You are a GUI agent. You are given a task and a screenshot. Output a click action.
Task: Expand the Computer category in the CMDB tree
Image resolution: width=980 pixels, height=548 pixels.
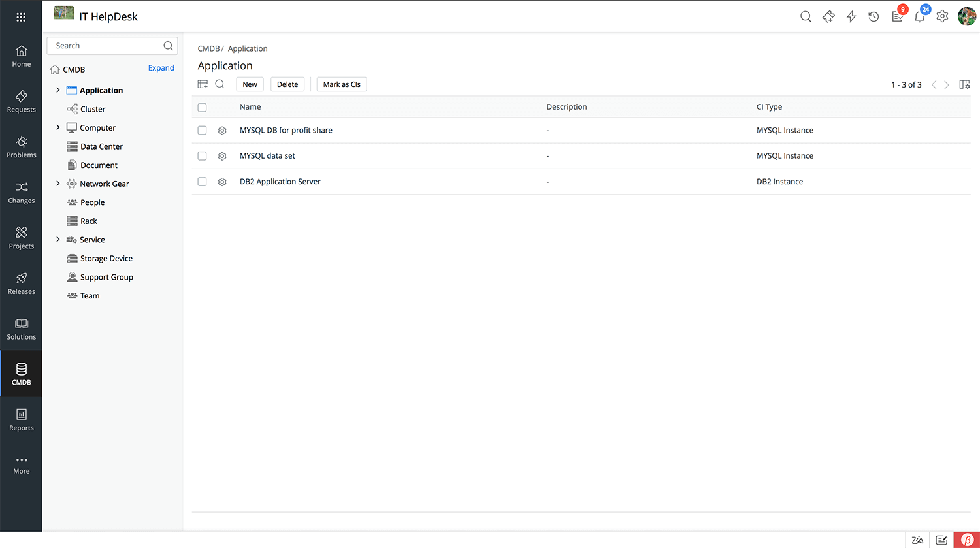[58, 127]
